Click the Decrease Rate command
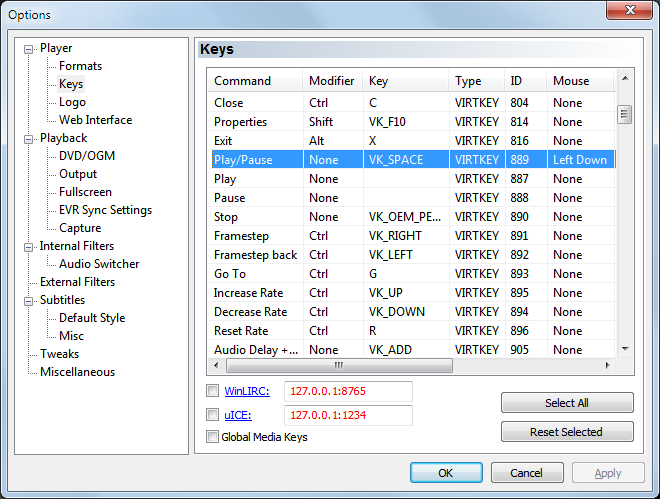This screenshot has height=499, width=660. tap(412, 312)
